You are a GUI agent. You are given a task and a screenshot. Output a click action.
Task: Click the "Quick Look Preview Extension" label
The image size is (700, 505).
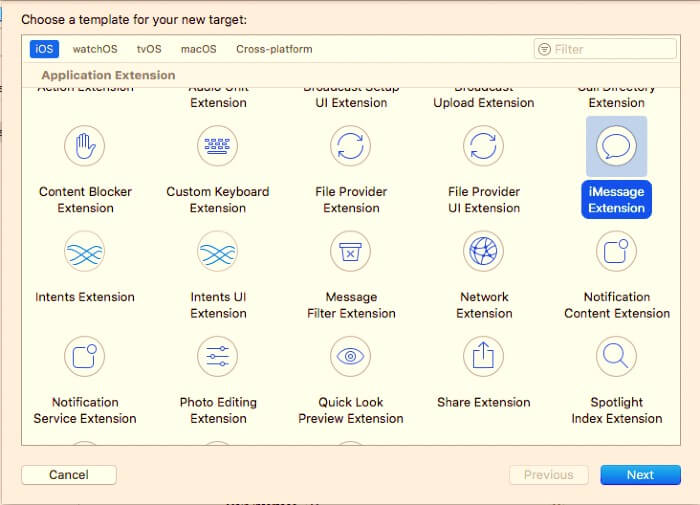351,410
